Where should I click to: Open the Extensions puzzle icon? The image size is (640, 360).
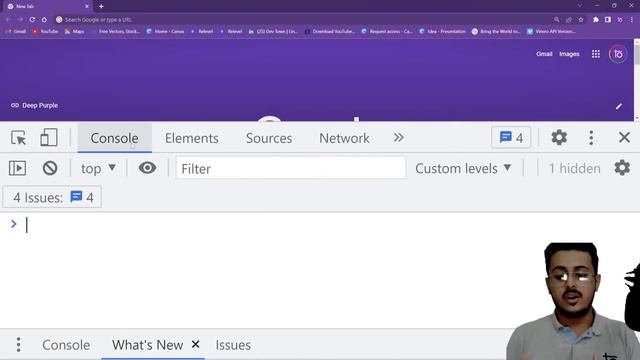pos(596,20)
